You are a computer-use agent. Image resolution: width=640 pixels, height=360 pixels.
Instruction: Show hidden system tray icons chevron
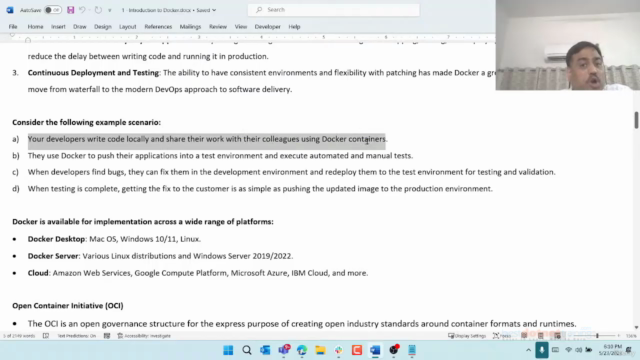pyautogui.click(x=528, y=350)
